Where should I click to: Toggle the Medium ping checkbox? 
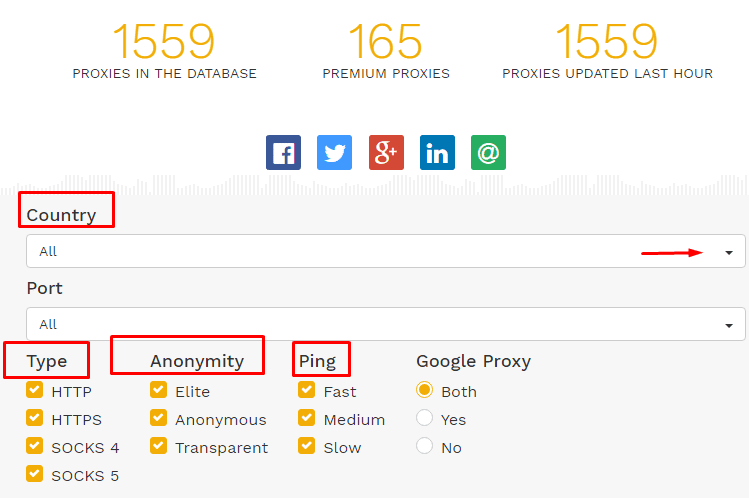(306, 418)
